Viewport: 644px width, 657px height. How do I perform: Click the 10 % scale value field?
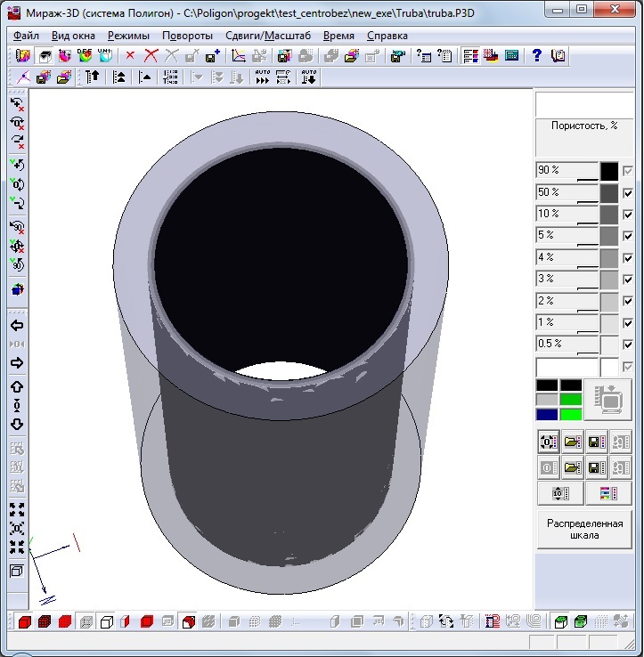click(567, 215)
